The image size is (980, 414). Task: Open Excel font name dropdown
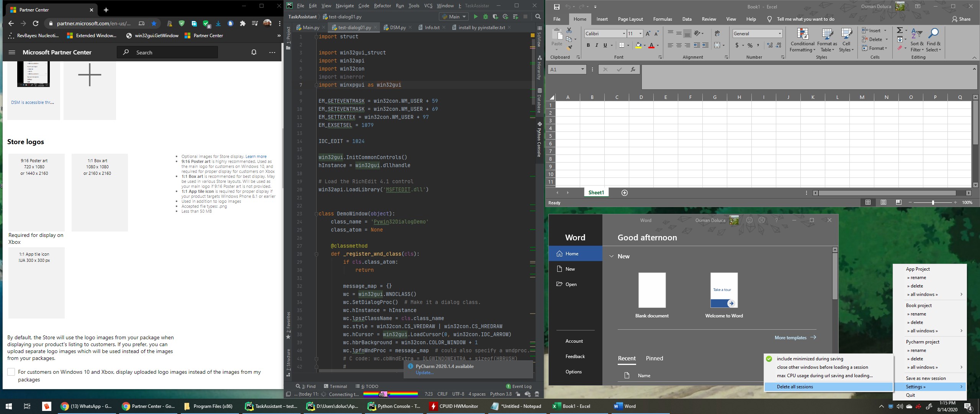(x=623, y=34)
